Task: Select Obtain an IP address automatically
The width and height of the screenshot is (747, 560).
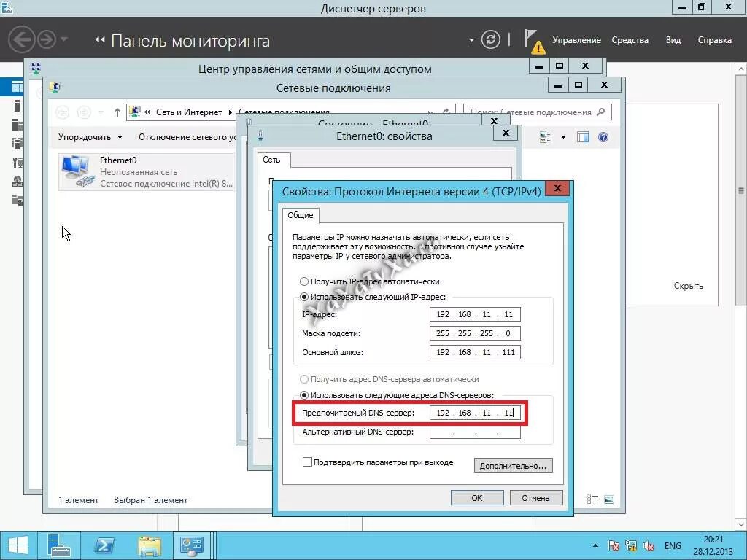Action: (304, 281)
